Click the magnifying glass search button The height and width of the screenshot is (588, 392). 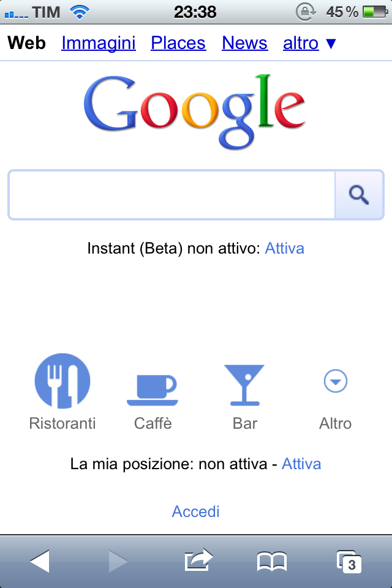[359, 195]
